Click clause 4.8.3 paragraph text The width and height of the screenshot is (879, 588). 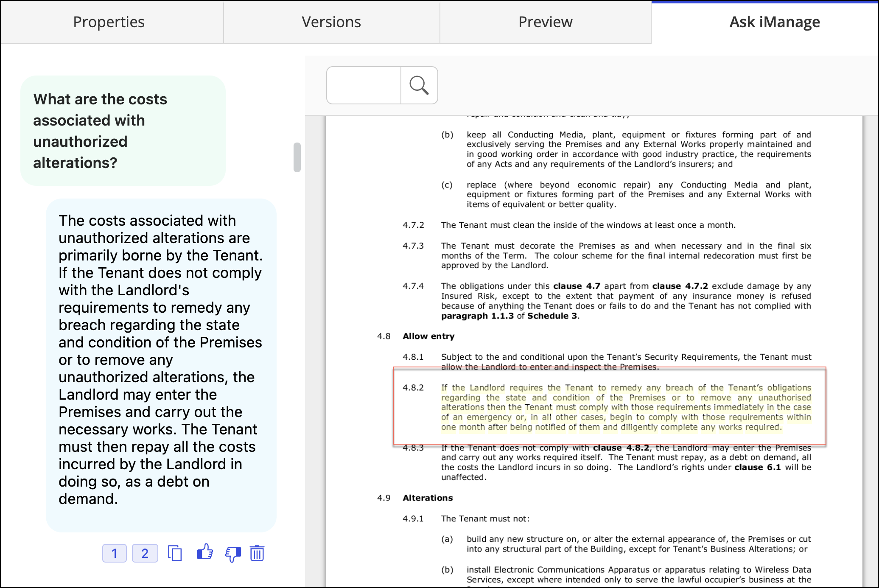[626, 462]
